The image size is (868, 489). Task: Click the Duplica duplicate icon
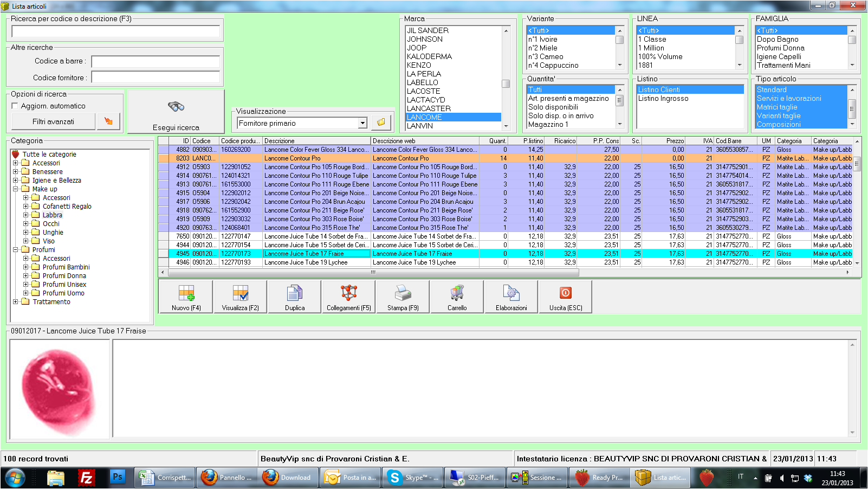click(294, 293)
